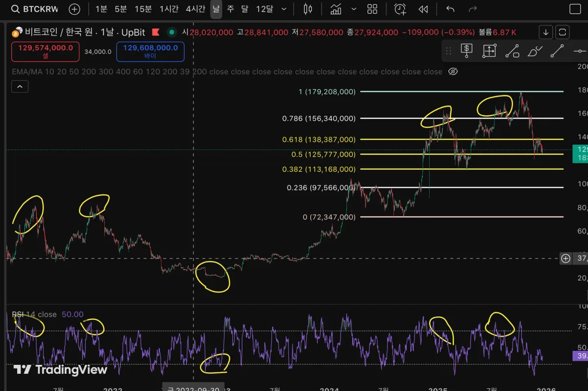Select the 15분 timeframe

tap(143, 9)
